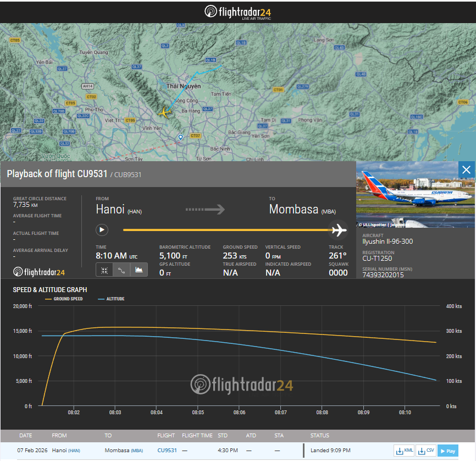This screenshot has height=461, width=476.
Task: Click the CT07 road badge on the map
Action: click(195, 136)
